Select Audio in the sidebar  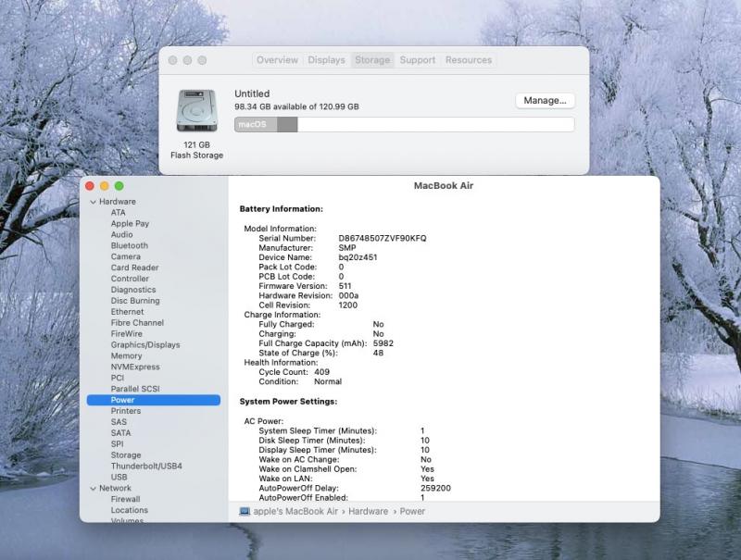122,235
